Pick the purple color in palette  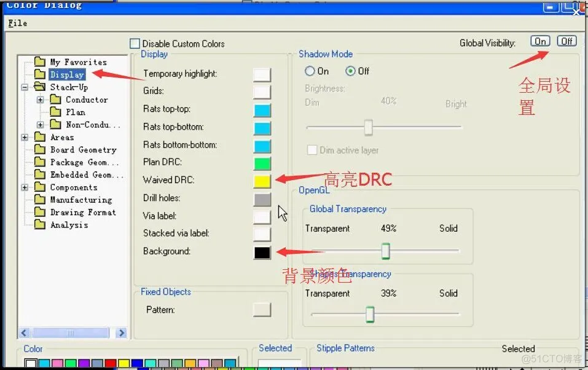[x=84, y=363]
